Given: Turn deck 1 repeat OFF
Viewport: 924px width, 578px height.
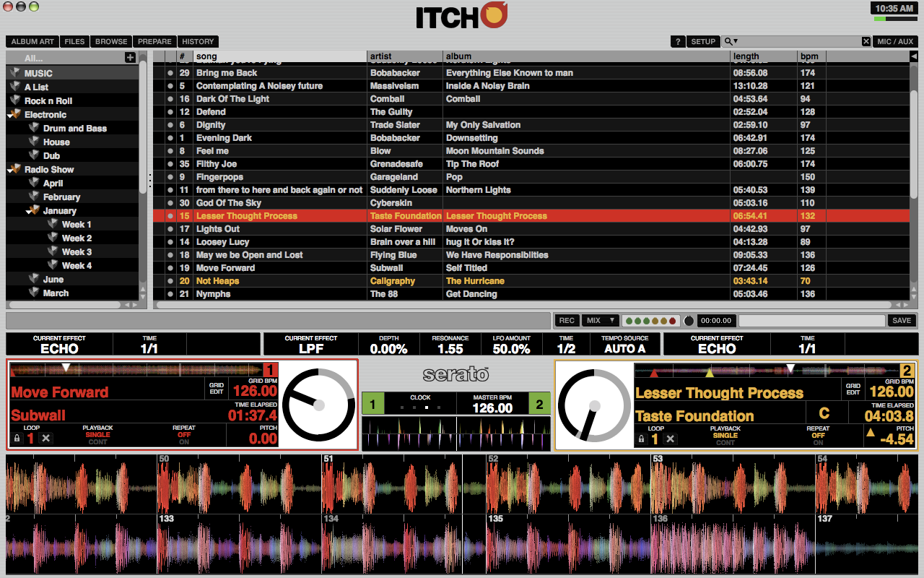Looking at the screenshot, I should (184, 435).
